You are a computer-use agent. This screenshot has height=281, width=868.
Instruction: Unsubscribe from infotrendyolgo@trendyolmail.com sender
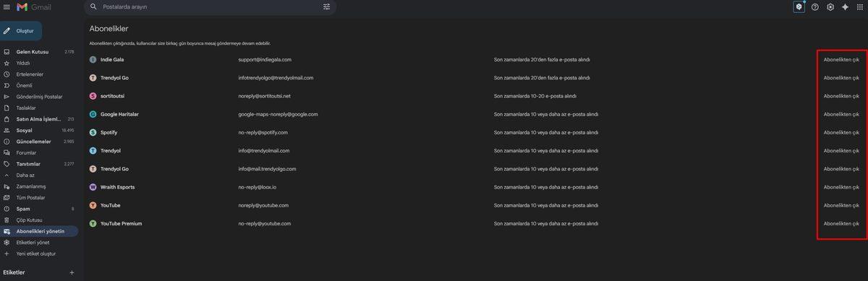coord(841,77)
